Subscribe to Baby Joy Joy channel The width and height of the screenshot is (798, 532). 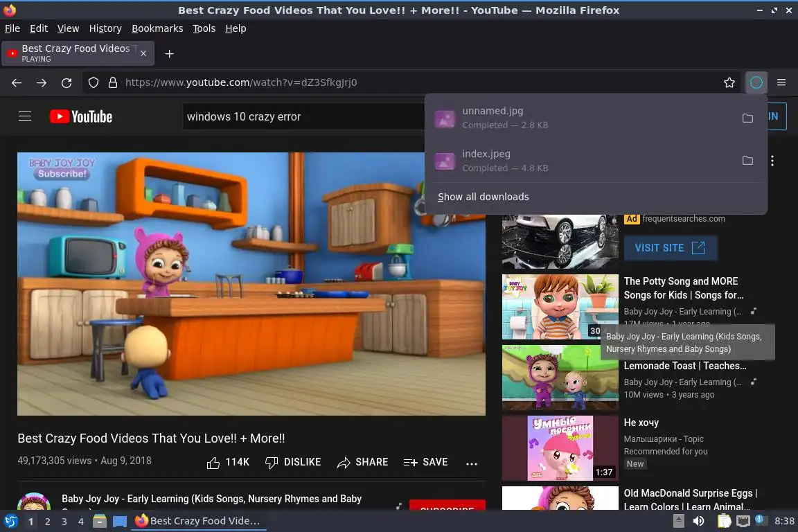[447, 505]
